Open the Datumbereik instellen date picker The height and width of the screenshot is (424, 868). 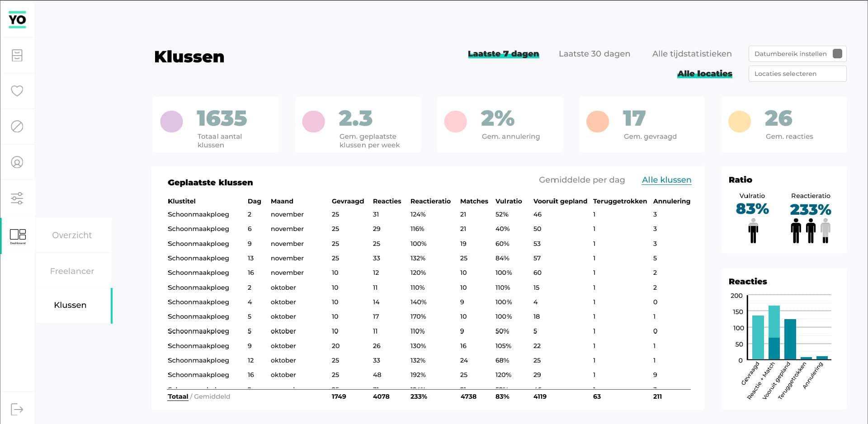click(790, 54)
